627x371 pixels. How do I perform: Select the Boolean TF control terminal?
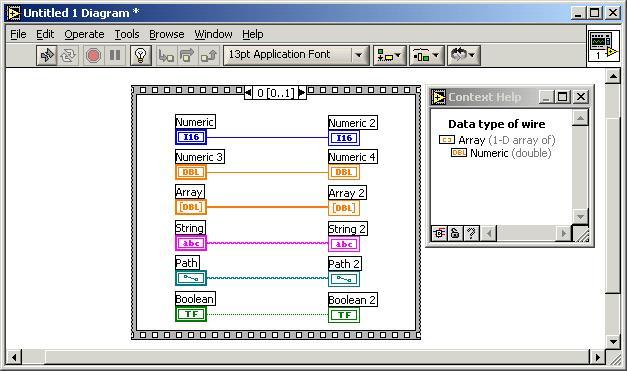click(191, 314)
